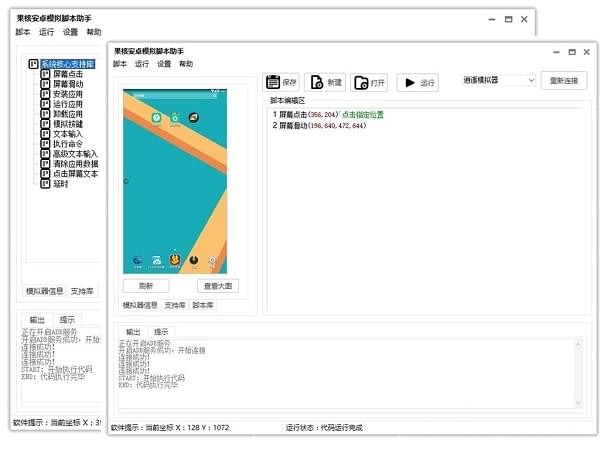Open the 运行 menu in the back window

47,32
